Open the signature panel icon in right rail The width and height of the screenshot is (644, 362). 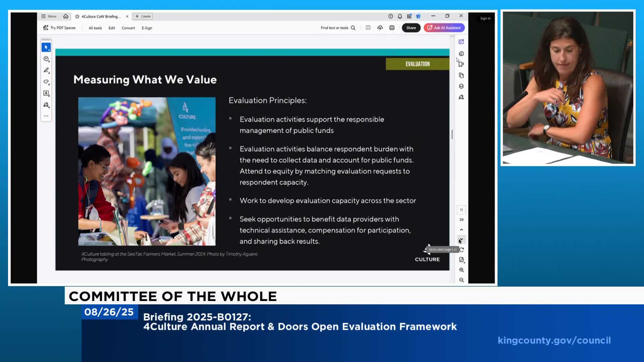461,97
